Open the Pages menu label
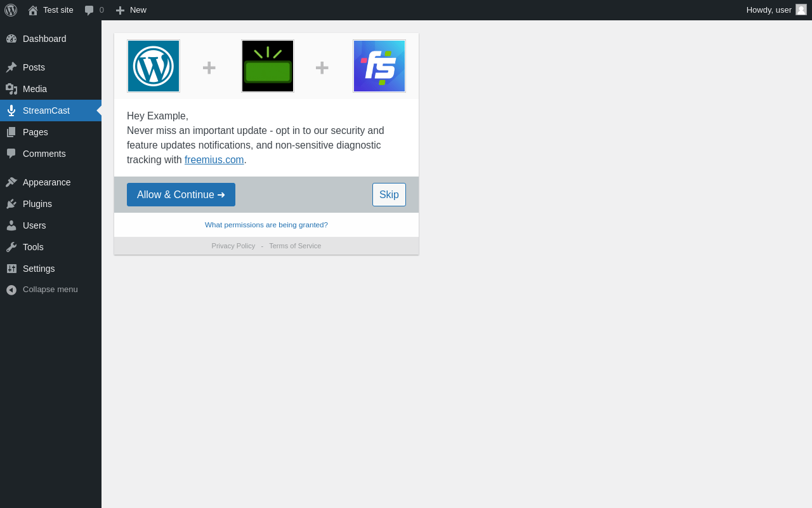 [36, 132]
